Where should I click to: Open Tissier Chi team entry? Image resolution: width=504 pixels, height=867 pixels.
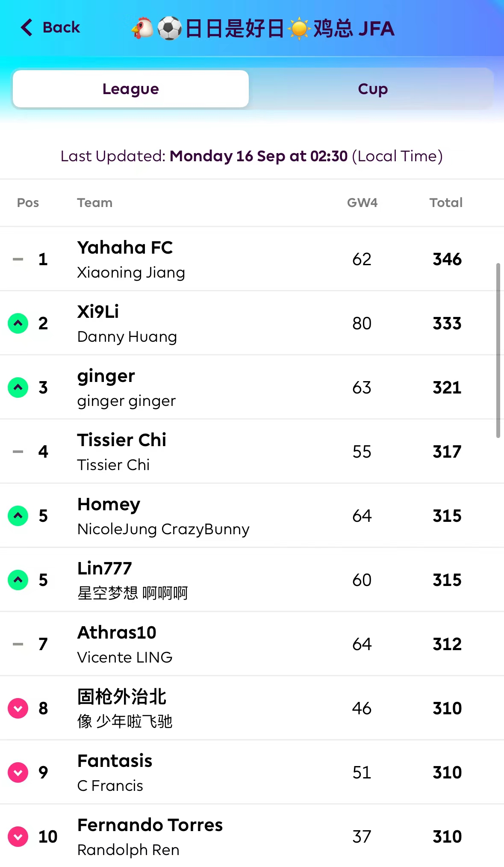(122, 441)
